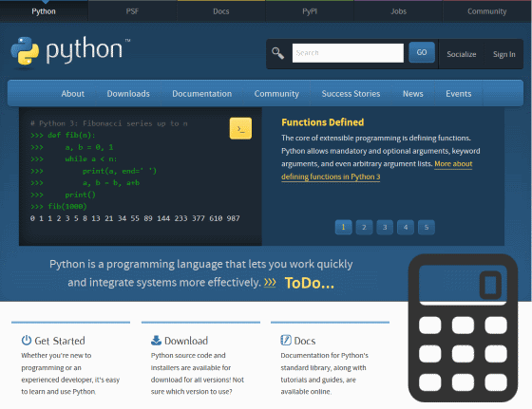Open the Download heading
The image size is (532, 409).
[x=186, y=341]
